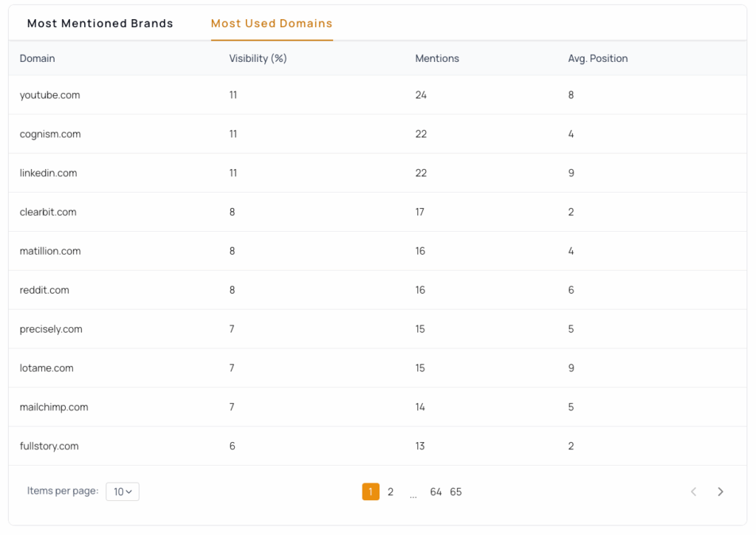Click fullstory.com mentions value 13
The width and height of the screenshot is (756, 535).
click(420, 446)
